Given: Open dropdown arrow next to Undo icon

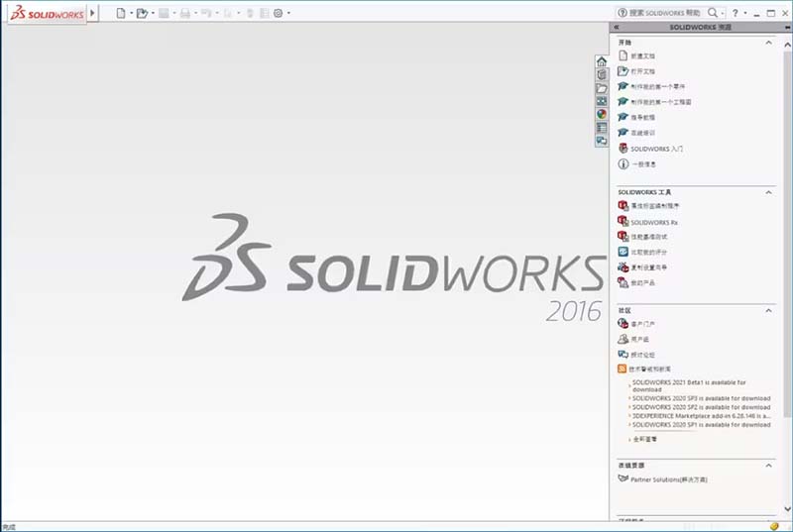Looking at the screenshot, I should [x=217, y=13].
